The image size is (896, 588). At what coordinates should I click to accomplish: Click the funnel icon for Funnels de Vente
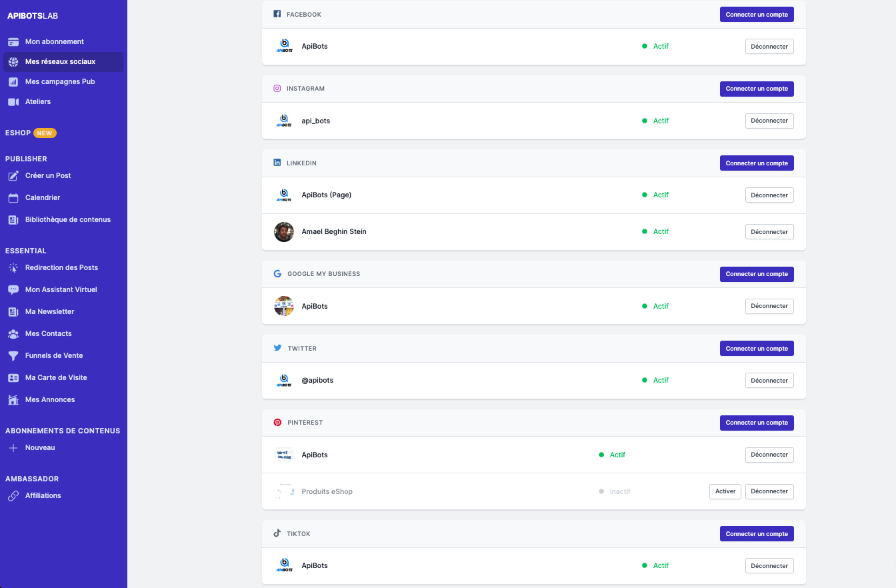[x=13, y=356]
